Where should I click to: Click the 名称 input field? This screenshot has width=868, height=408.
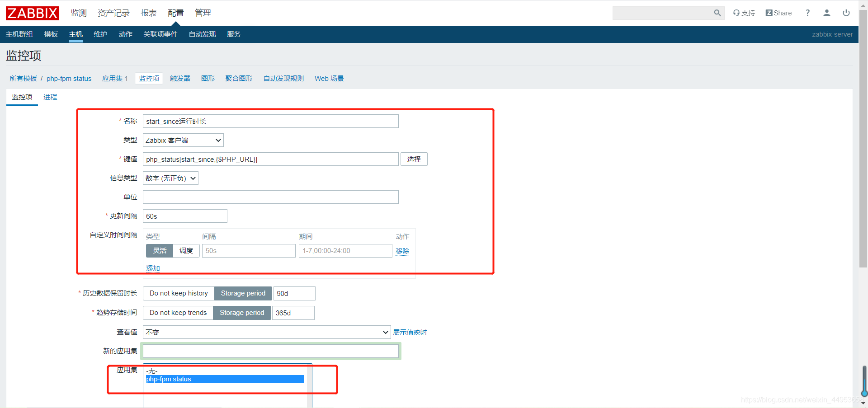point(271,121)
